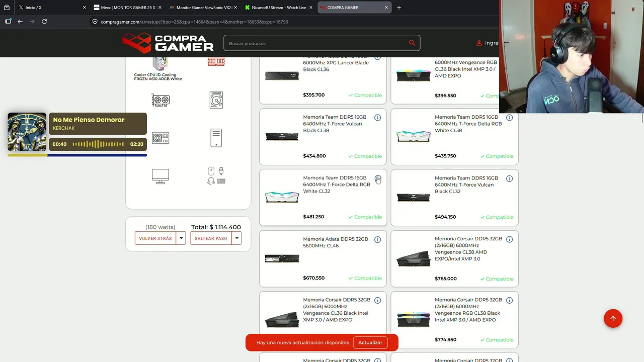Close the COMPRA GAMER tab
This screenshot has width=644, height=362.
click(386, 8)
